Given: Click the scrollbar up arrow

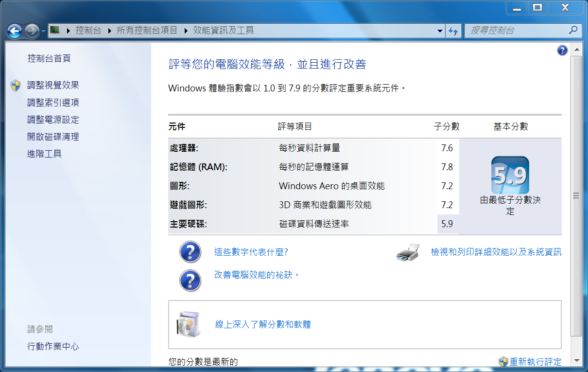Looking at the screenshot, I should [x=577, y=50].
